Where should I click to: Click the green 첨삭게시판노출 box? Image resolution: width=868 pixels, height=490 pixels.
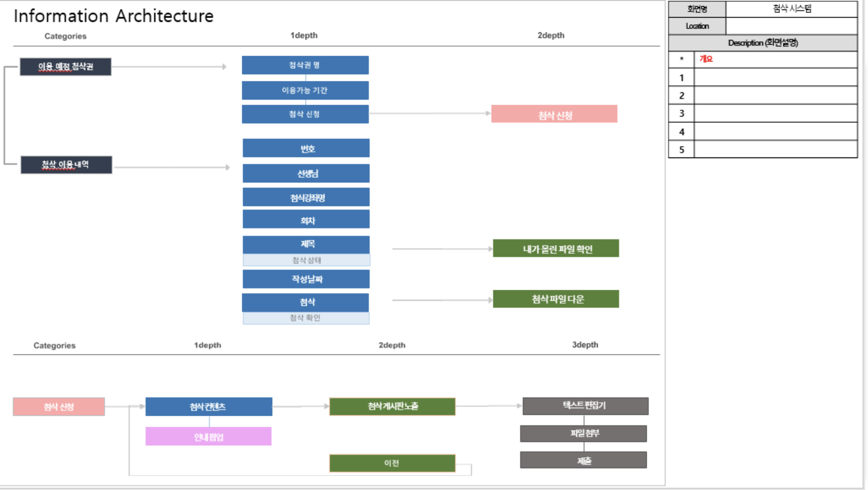tap(392, 406)
